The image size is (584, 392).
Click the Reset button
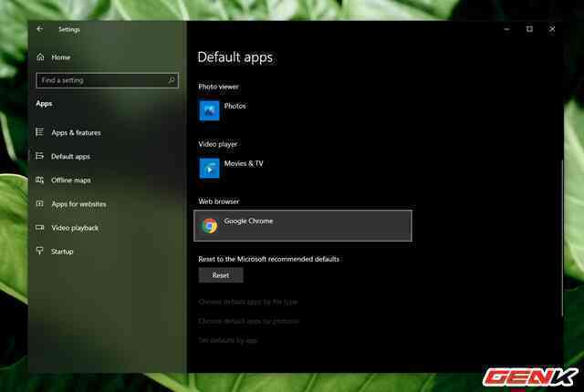pyautogui.click(x=221, y=275)
